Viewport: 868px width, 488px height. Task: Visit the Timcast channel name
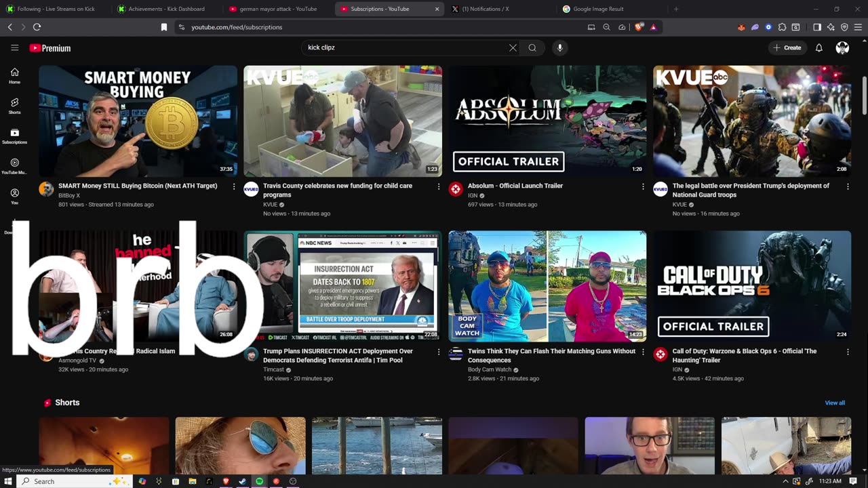click(x=273, y=369)
